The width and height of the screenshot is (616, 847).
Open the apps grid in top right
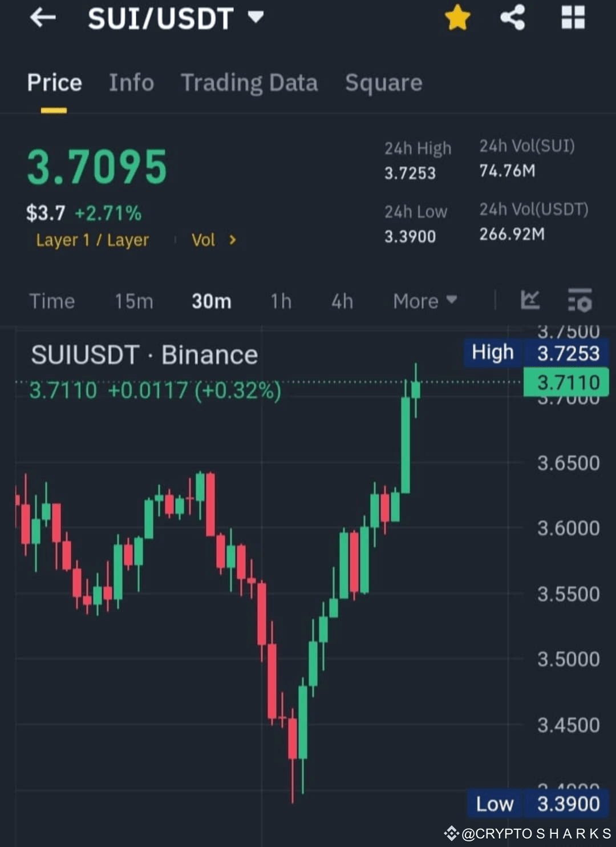point(573,18)
